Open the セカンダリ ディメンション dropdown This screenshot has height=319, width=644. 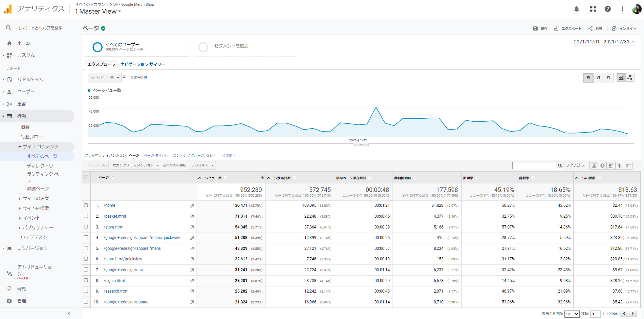pyautogui.click(x=135, y=165)
